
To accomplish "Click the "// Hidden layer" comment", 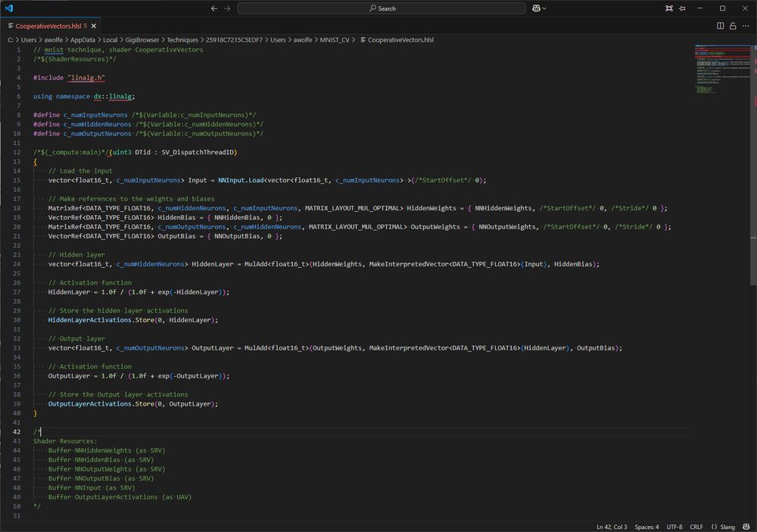I will pos(76,255).
